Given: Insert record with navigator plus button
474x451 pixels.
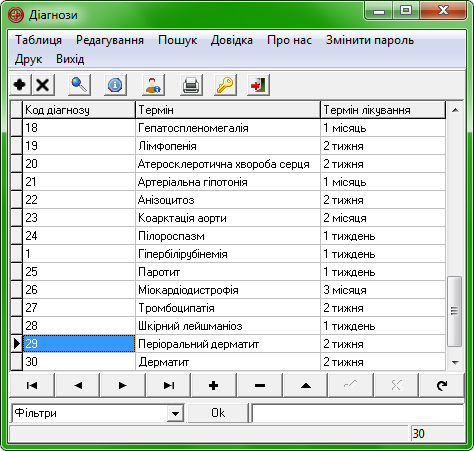Looking at the screenshot, I should [x=214, y=385].
